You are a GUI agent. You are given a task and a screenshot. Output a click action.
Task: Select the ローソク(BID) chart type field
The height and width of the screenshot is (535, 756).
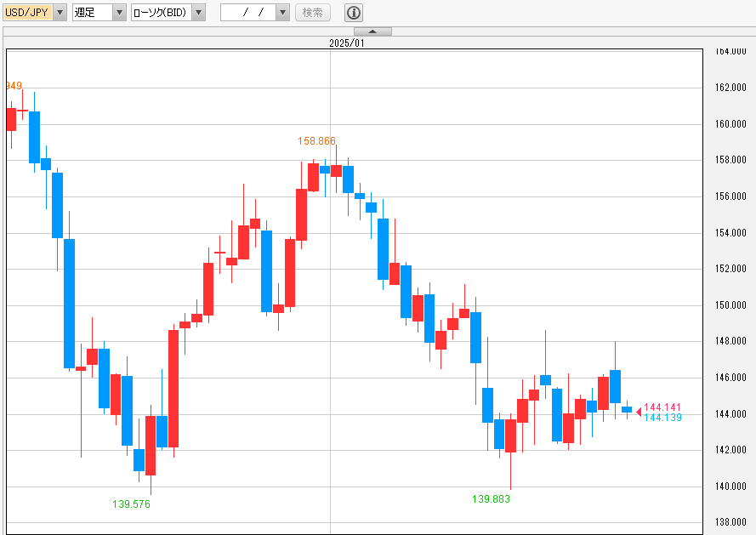162,13
